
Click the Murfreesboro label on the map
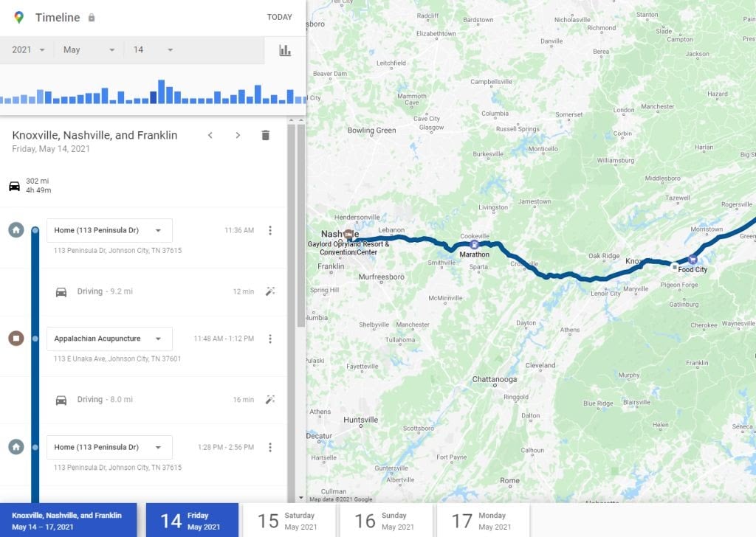[382, 277]
